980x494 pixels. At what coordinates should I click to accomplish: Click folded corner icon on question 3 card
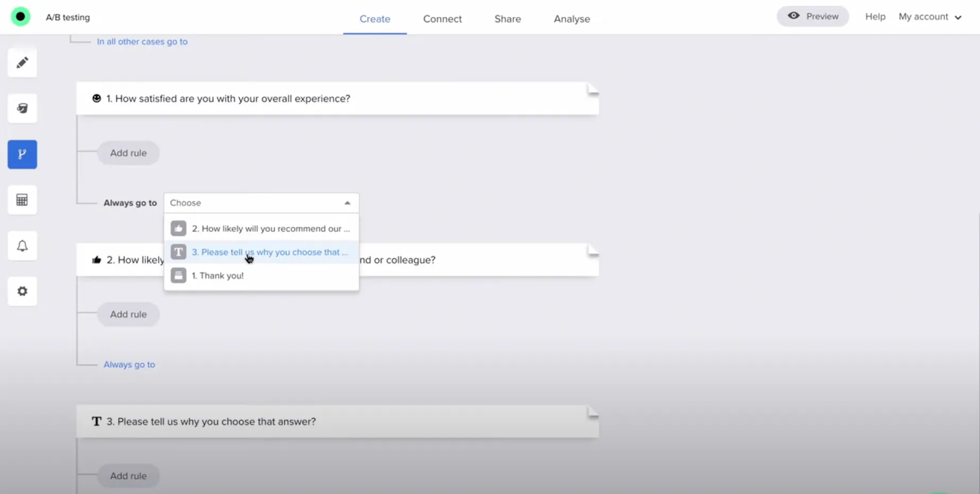pyautogui.click(x=592, y=412)
